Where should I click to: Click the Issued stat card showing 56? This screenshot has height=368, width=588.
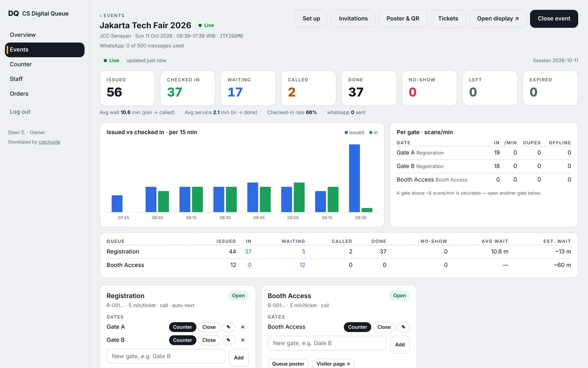click(x=127, y=88)
